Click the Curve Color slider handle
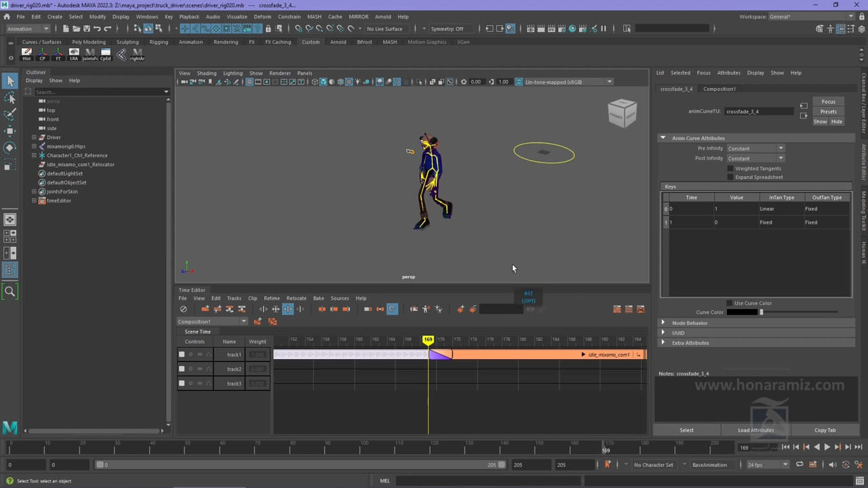Viewport: 868px width, 488px height. click(x=762, y=312)
